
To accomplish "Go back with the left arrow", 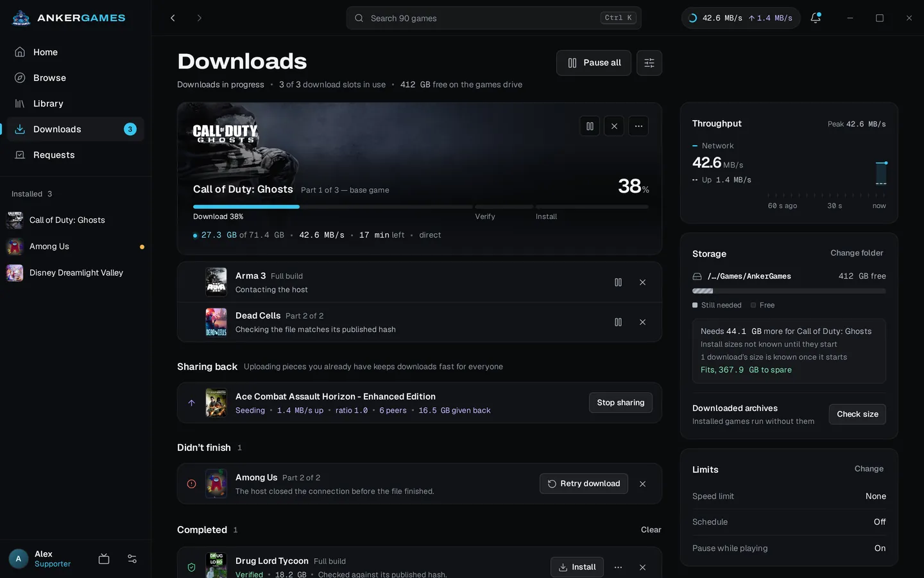I will (173, 18).
